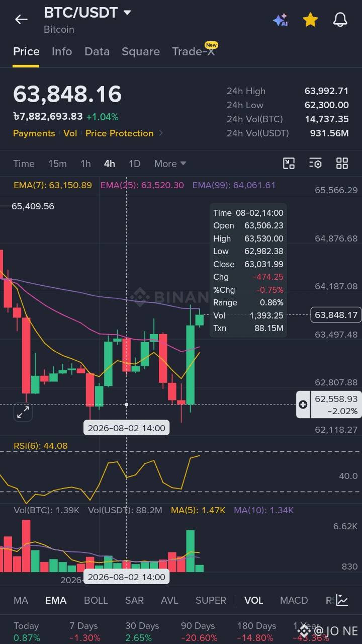This screenshot has height=644, width=362.
Task: Tap the 24h High value 63,992.71
Action: [x=326, y=91]
